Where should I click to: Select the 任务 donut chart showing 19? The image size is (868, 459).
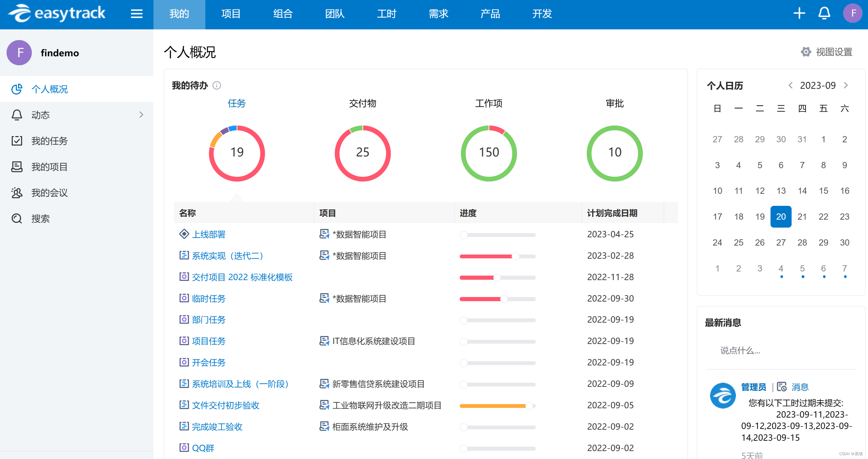237,153
